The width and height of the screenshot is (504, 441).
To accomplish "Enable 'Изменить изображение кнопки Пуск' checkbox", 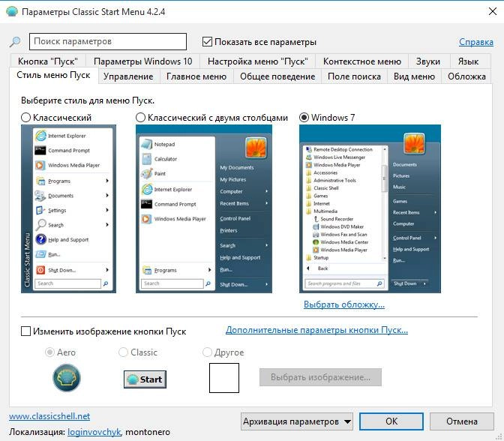I will click(25, 331).
